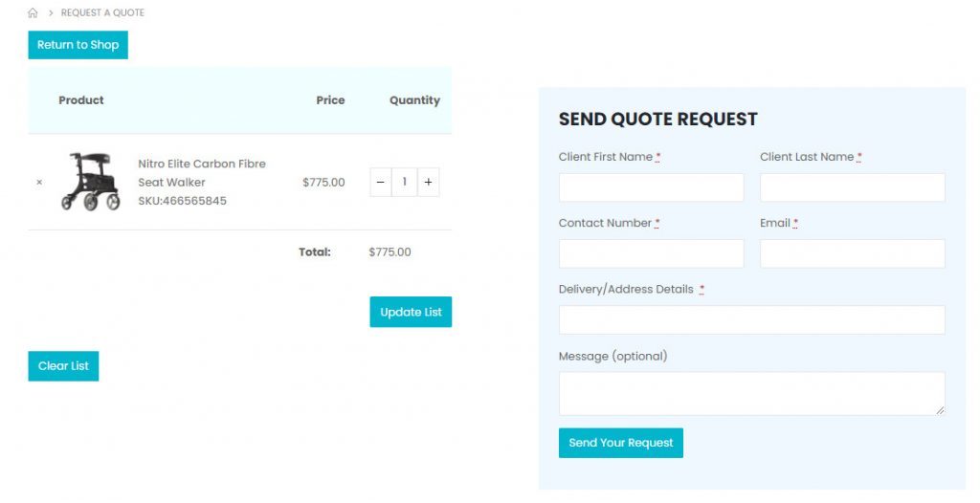Submit with Send Your Request button
Screen dimensions: 980x503
click(x=620, y=443)
